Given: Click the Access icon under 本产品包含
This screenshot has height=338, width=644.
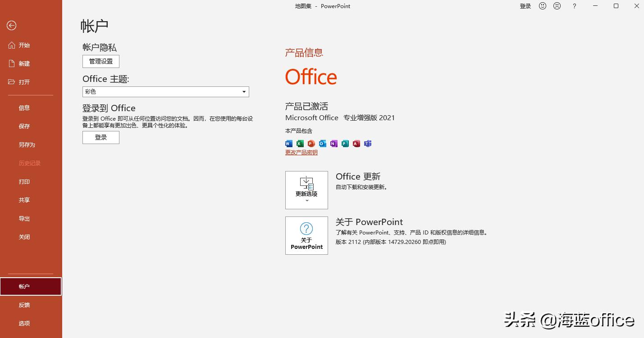Looking at the screenshot, I should click(356, 144).
